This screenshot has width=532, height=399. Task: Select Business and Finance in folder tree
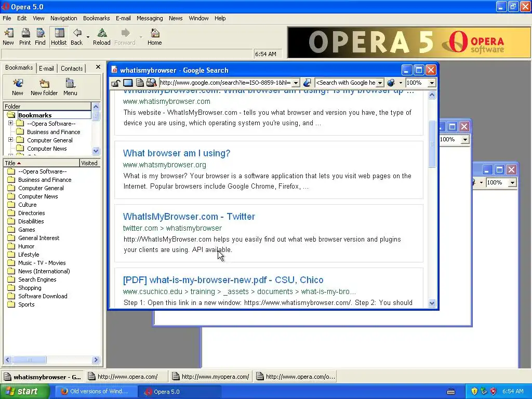pos(54,132)
